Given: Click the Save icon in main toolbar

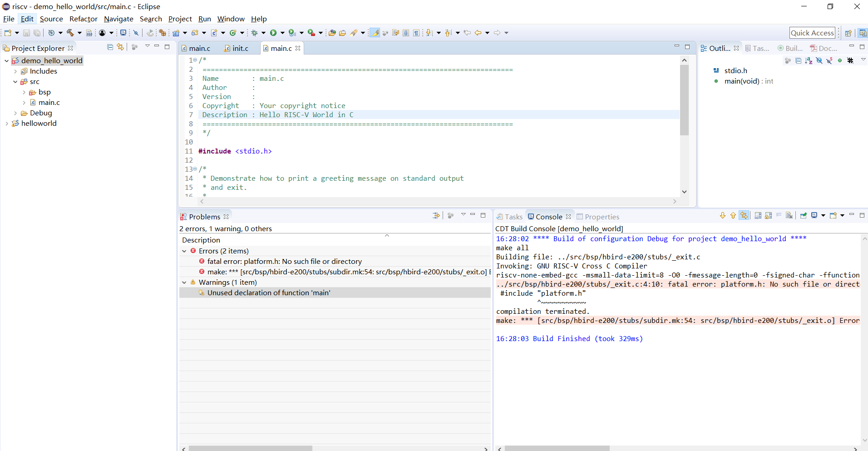Looking at the screenshot, I should 26,33.
